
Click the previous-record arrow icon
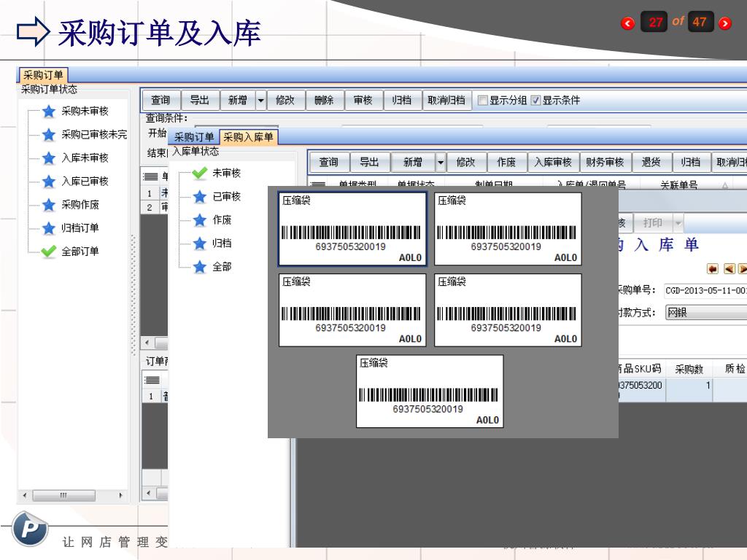coord(729,269)
